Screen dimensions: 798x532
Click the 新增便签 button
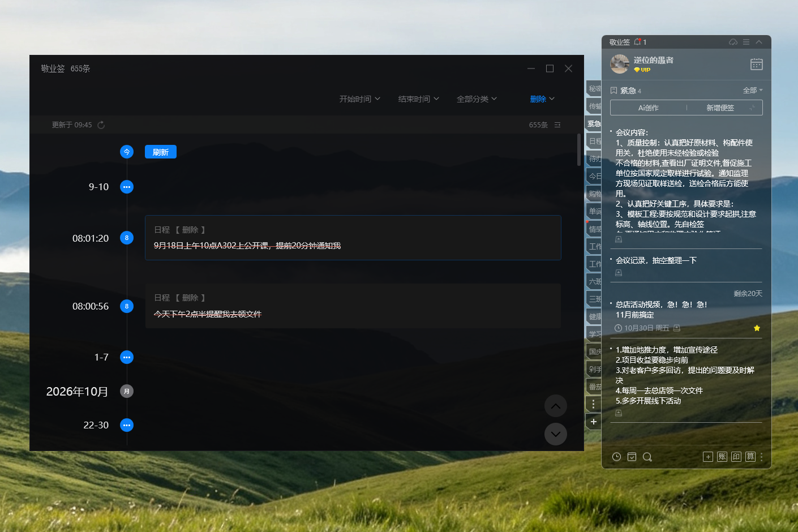click(x=720, y=108)
